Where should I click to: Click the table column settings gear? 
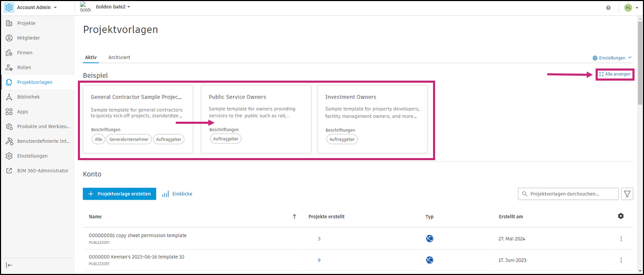point(621,217)
